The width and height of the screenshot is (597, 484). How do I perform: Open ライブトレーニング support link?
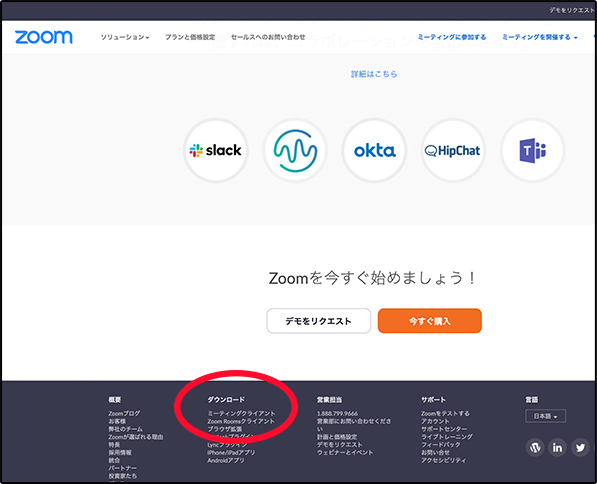click(x=447, y=437)
